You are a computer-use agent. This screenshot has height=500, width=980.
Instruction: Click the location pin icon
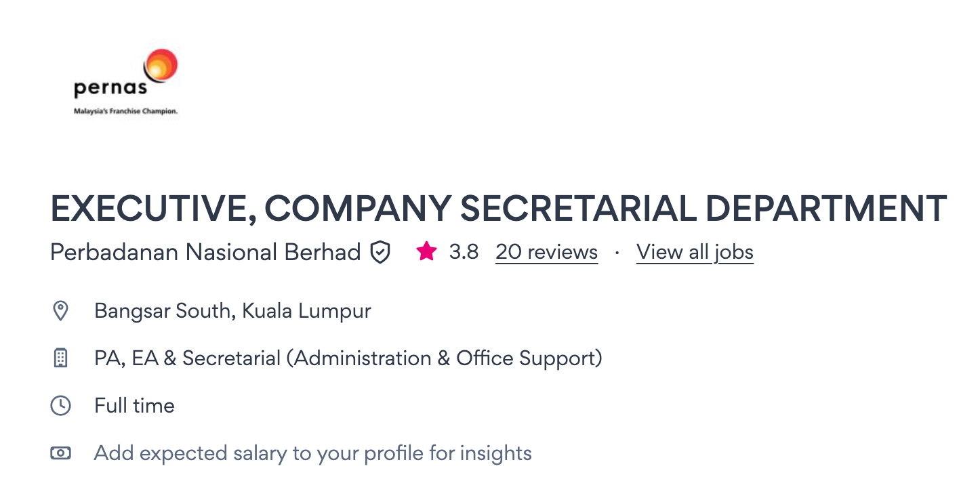(61, 311)
